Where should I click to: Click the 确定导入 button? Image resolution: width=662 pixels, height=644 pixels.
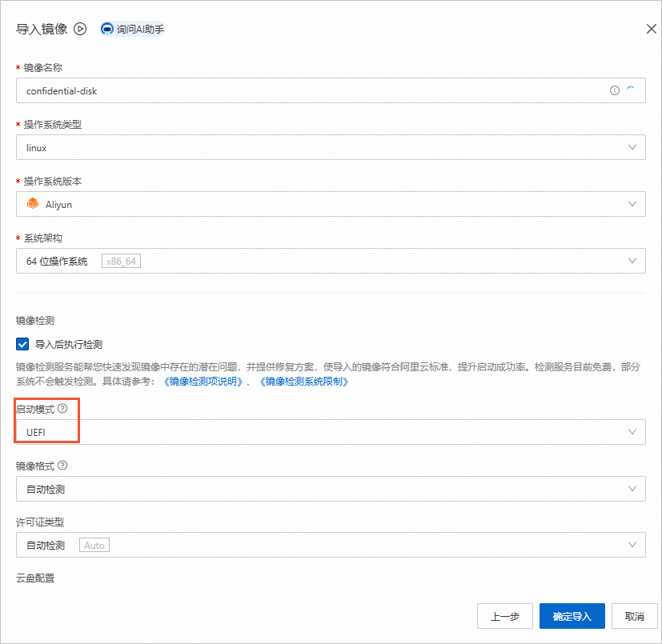572,616
